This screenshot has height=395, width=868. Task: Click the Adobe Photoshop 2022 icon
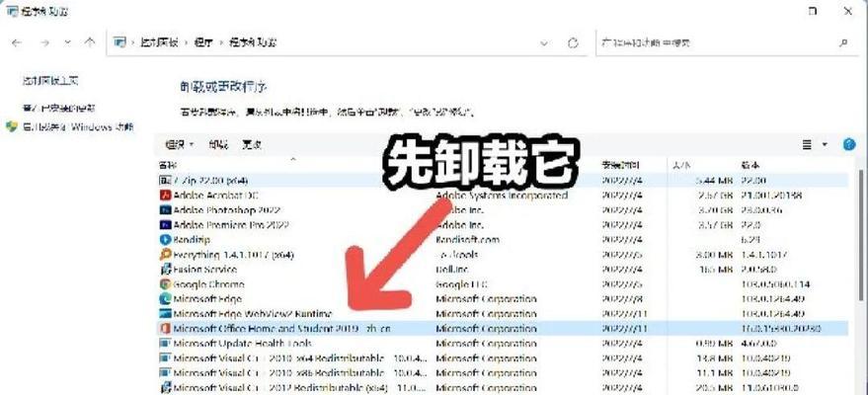165,210
